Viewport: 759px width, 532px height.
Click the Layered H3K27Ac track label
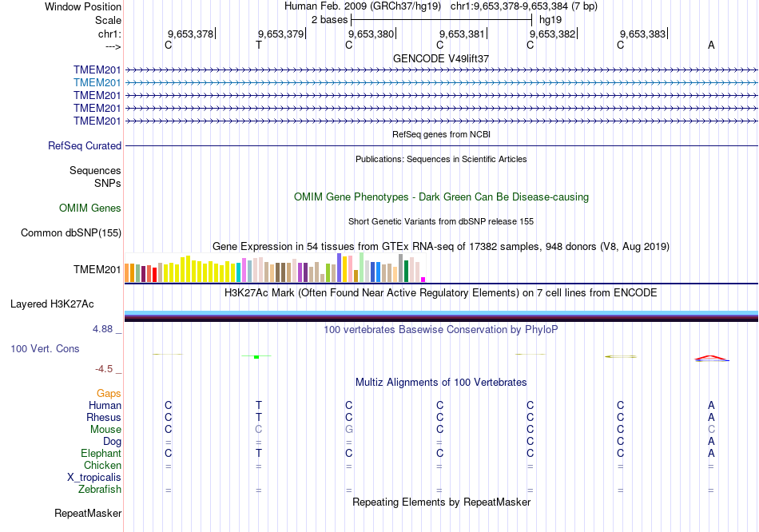click(x=52, y=304)
